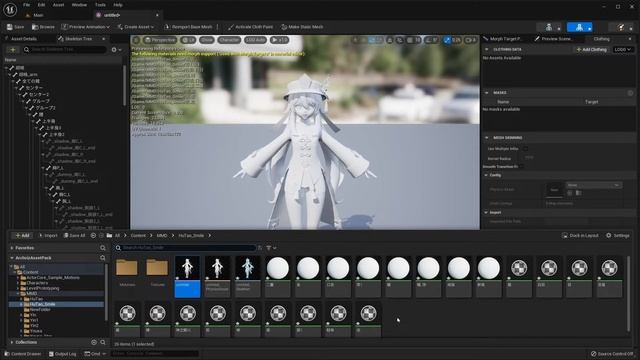This screenshot has height=360, width=640.
Task: Toggle the Smooth Transition checkbox
Action: coord(522,167)
